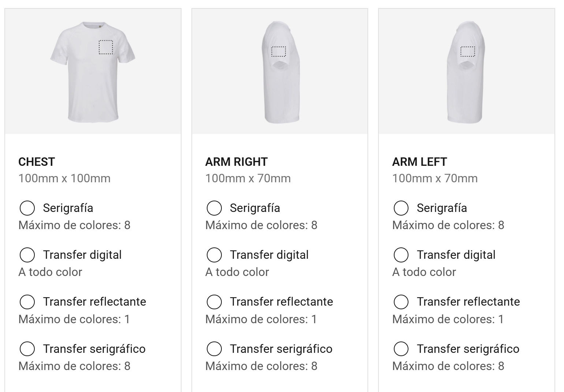
Task: Click the right arm t-shirt preview image
Action: pyautogui.click(x=280, y=71)
